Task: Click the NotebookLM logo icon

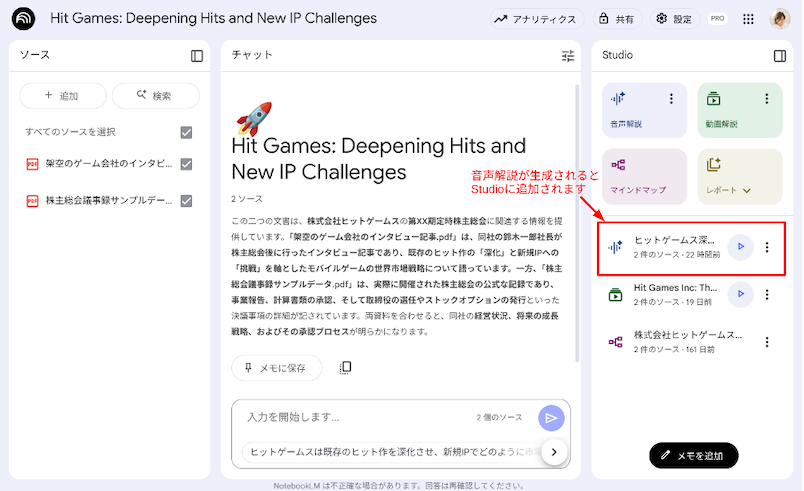Action: click(x=24, y=19)
